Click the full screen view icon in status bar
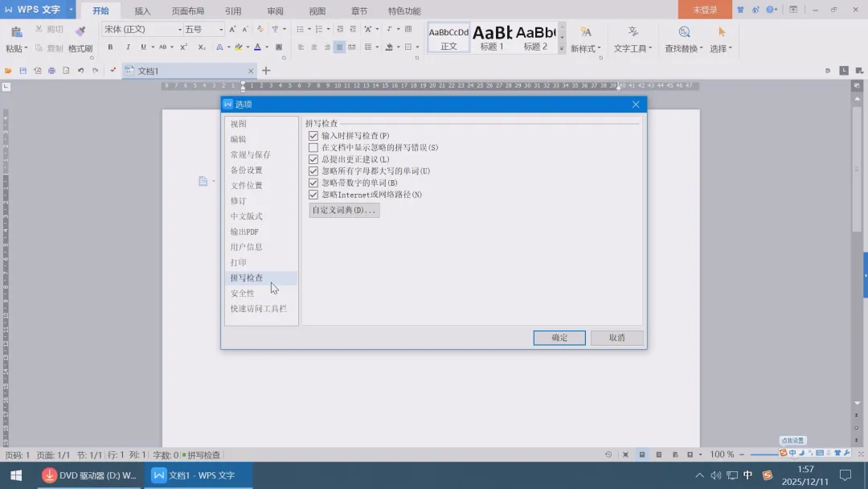Image resolution: width=868 pixels, height=489 pixels. 625,454
